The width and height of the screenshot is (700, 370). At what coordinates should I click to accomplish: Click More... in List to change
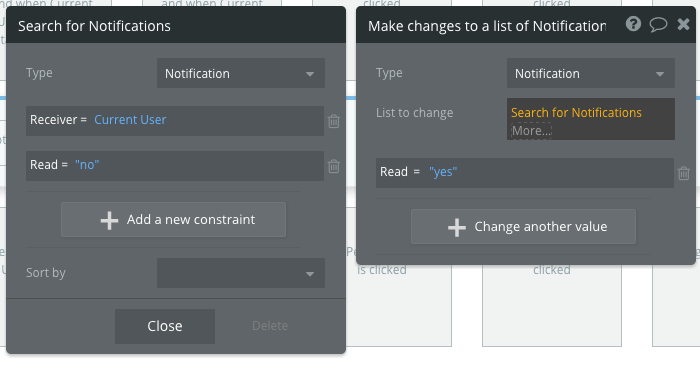point(531,131)
